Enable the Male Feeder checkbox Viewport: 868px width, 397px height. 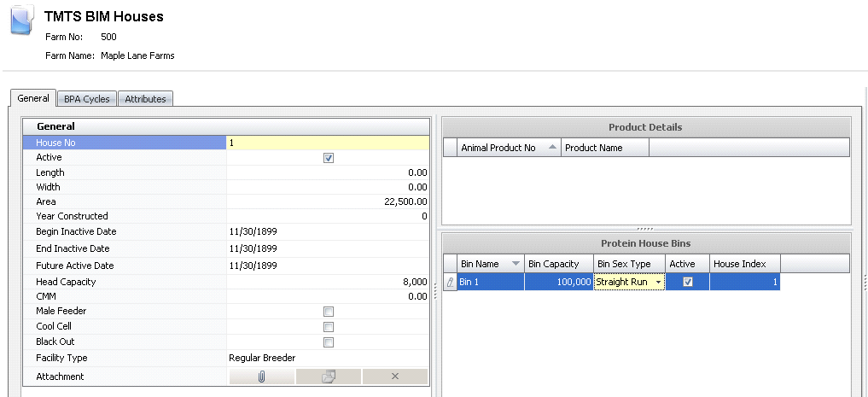329,312
